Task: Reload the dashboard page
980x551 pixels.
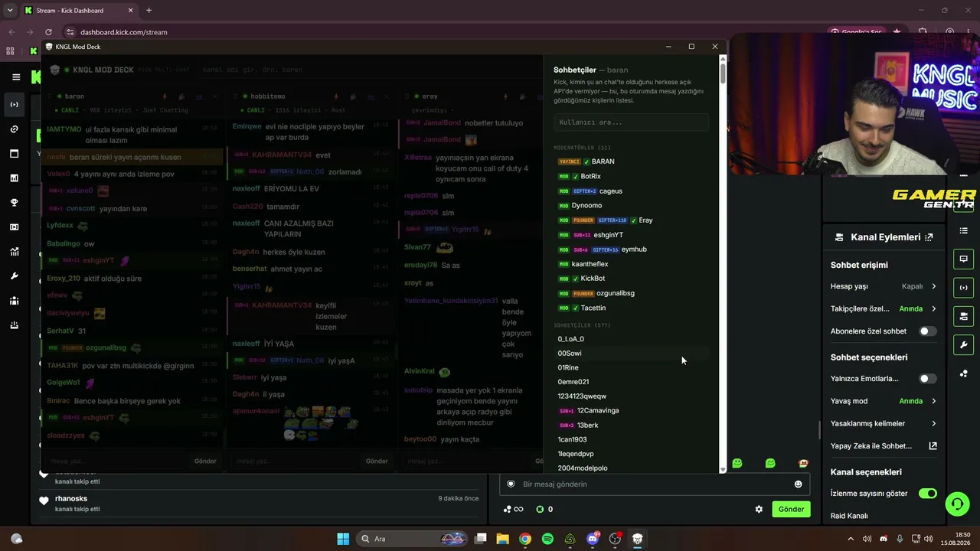Action: [x=48, y=32]
